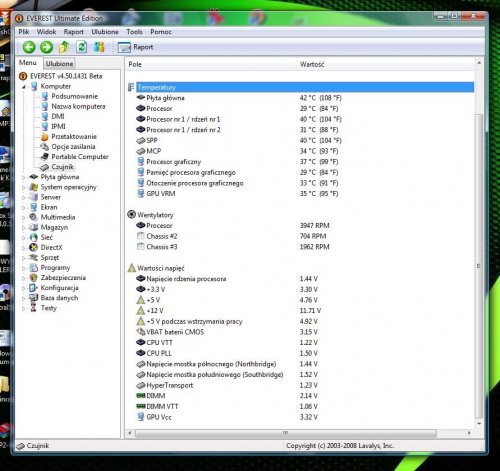Open the Tools menu
This screenshot has width=500, height=471.
(134, 32)
